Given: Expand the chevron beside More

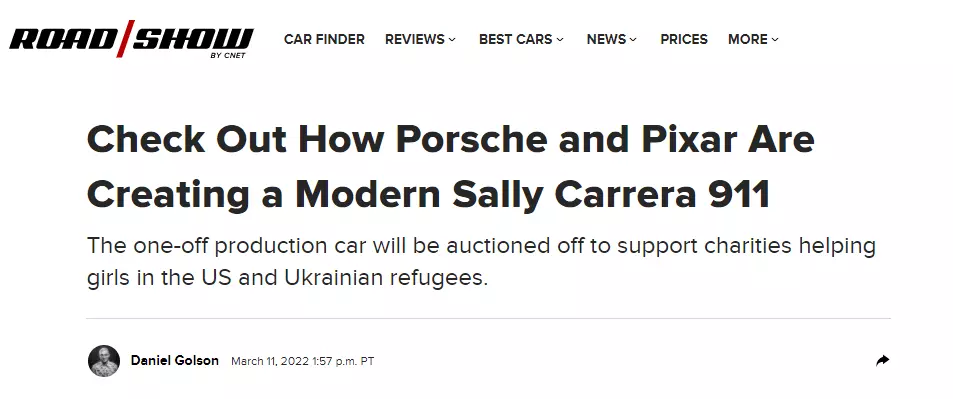Looking at the screenshot, I should 775,40.
